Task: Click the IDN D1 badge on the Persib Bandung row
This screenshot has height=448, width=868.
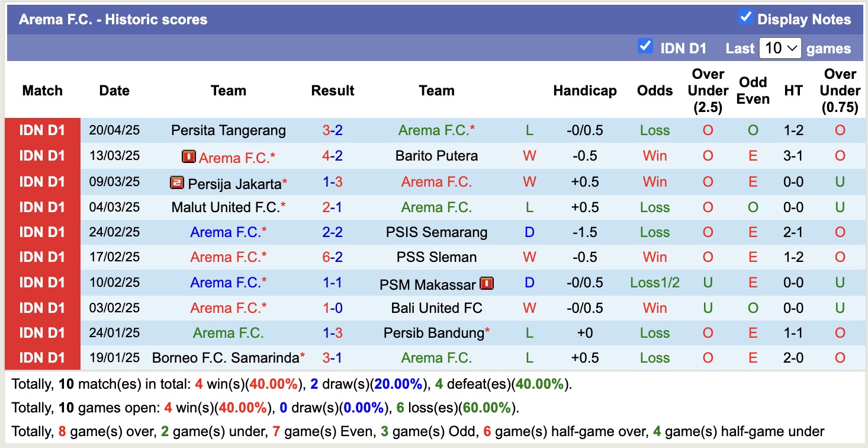Action: point(42,332)
